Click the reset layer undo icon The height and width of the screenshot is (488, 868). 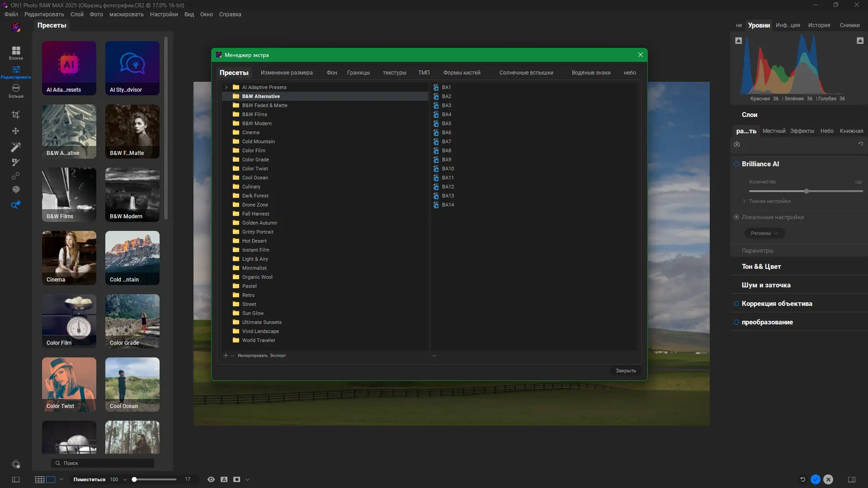(861, 144)
